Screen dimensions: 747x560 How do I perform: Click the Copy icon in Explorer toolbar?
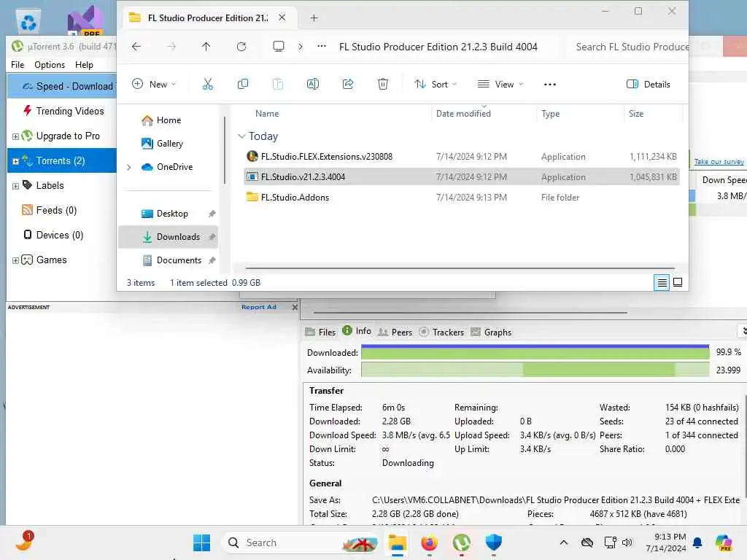242,85
